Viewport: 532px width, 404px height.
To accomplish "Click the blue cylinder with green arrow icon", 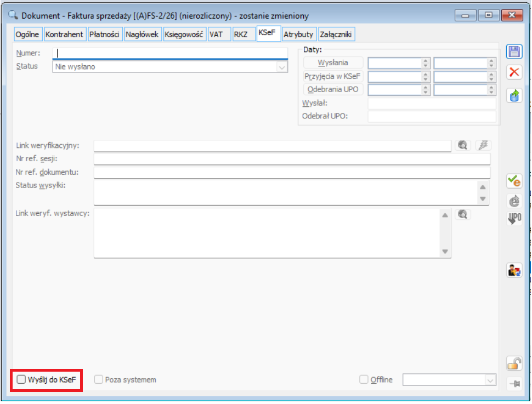I will pos(514,95).
